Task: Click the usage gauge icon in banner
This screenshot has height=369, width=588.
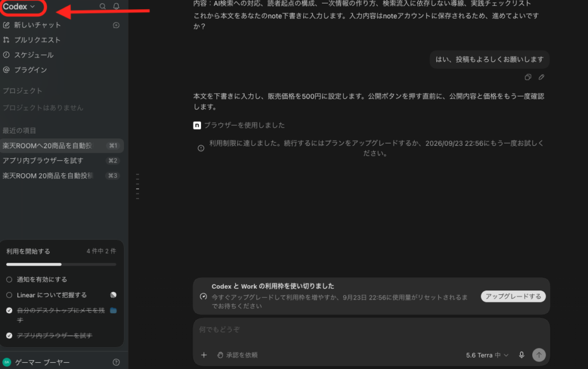Action: coord(203,296)
